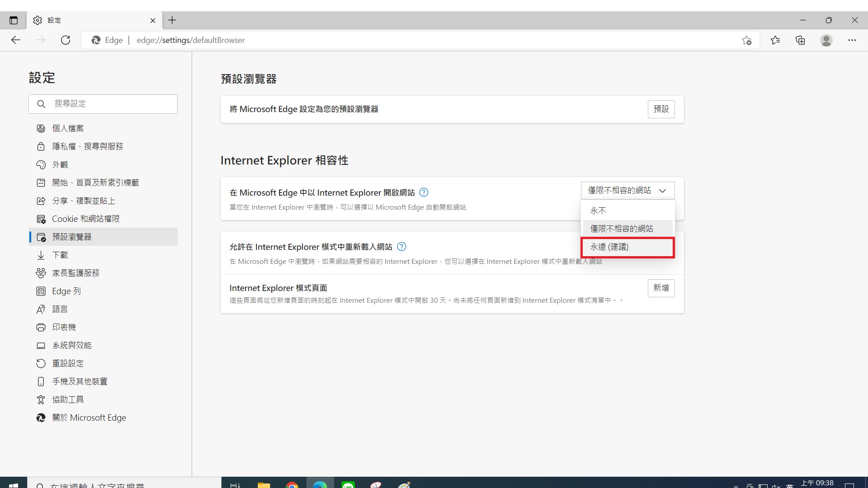Click the 家長監護服務 family icon

pos(41,273)
